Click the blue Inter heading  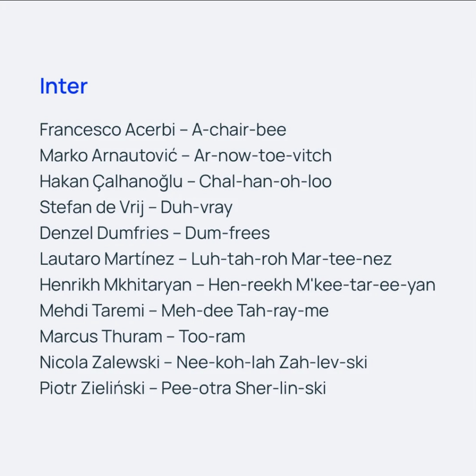(x=64, y=86)
